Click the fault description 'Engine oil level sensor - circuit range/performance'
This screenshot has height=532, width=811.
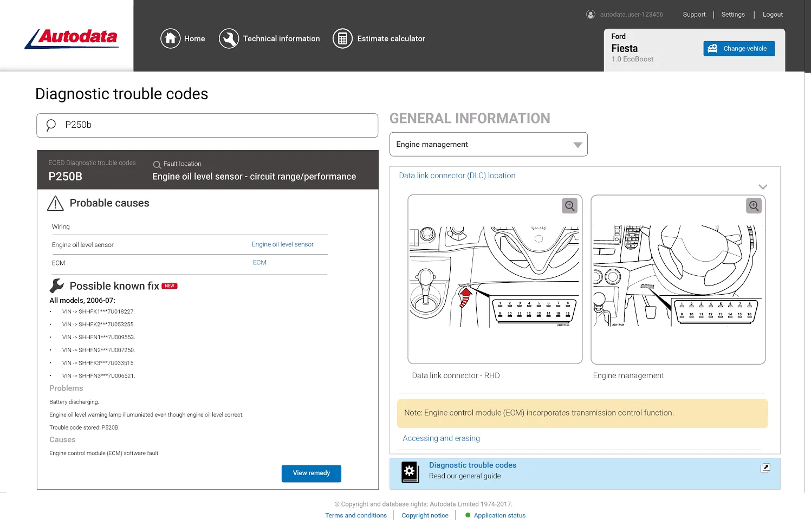254,177
